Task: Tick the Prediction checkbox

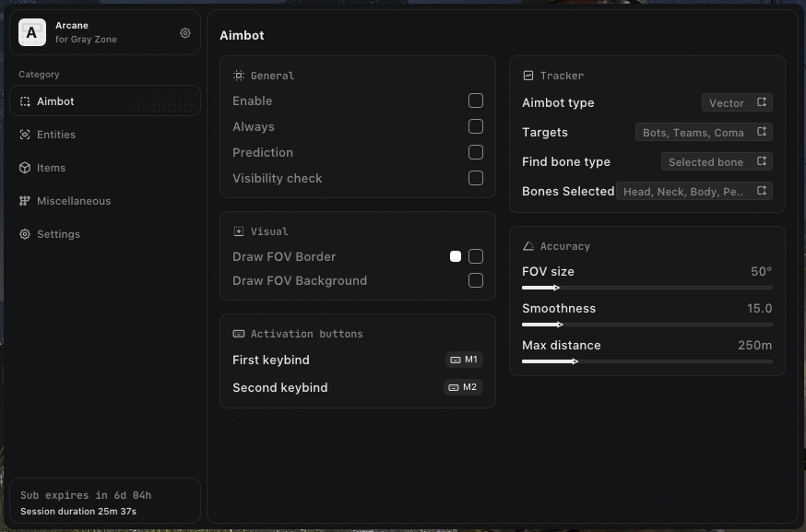Action: [x=476, y=152]
